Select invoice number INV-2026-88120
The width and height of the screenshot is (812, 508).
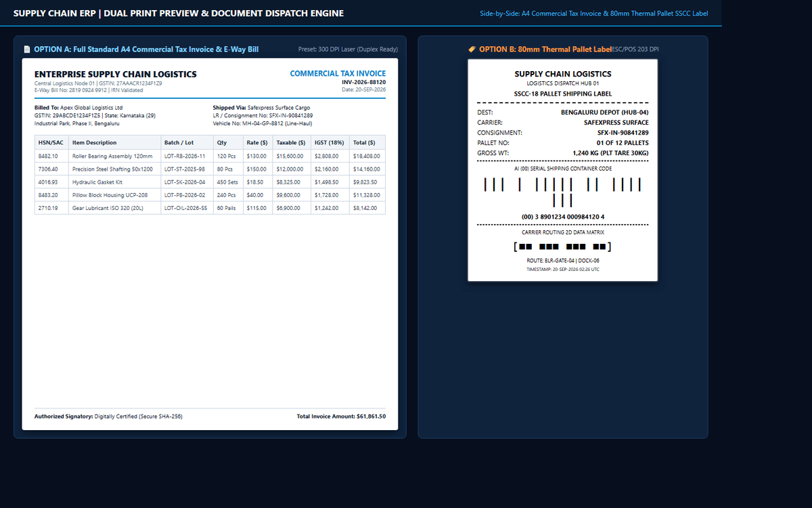click(364, 82)
